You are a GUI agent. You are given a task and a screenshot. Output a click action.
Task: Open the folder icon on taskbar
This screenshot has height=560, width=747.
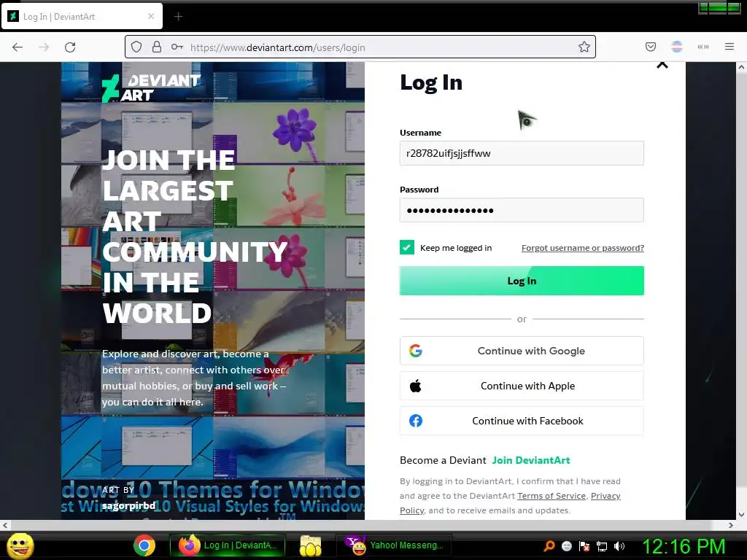310,545
